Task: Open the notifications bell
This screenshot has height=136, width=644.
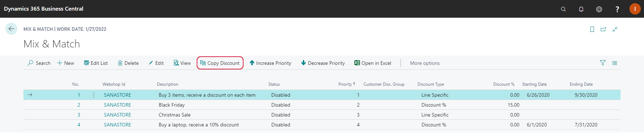Action: [x=581, y=9]
